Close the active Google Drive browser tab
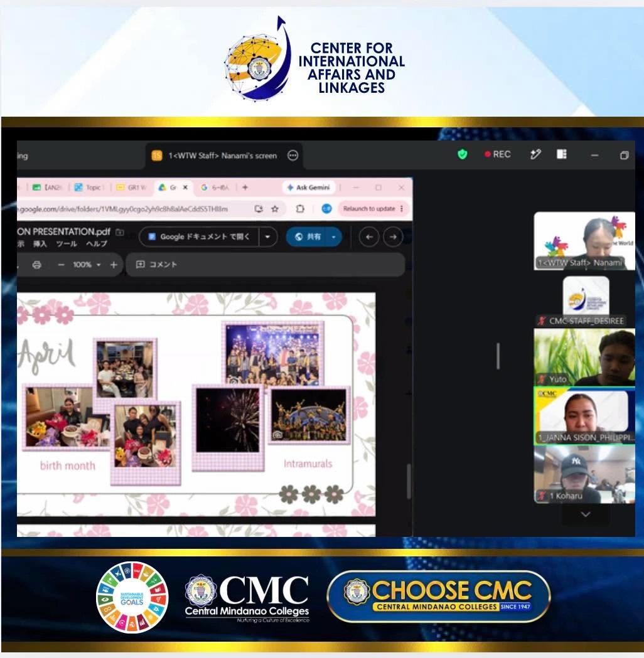644x658 pixels. pos(185,188)
